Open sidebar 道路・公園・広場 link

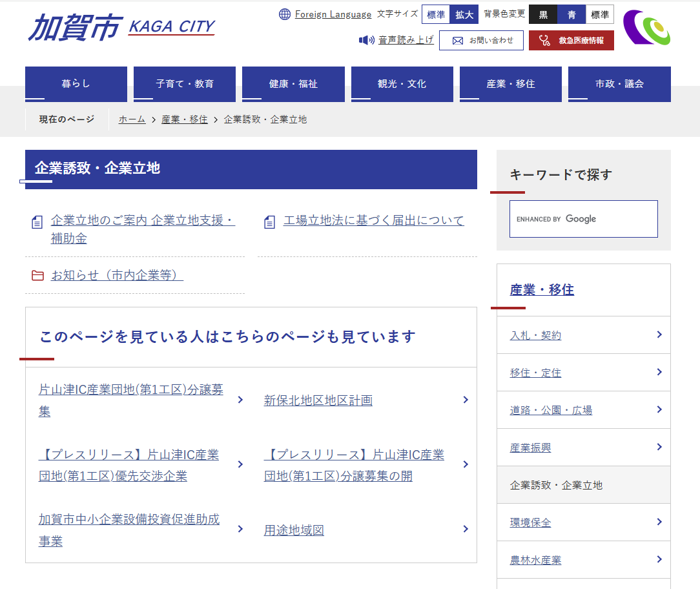pyautogui.click(x=551, y=410)
